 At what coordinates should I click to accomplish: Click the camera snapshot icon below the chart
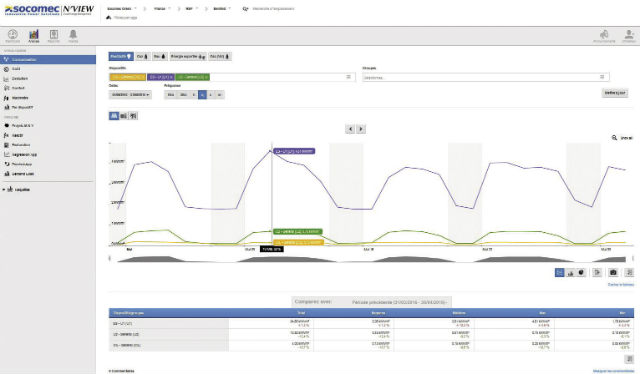[x=613, y=272]
